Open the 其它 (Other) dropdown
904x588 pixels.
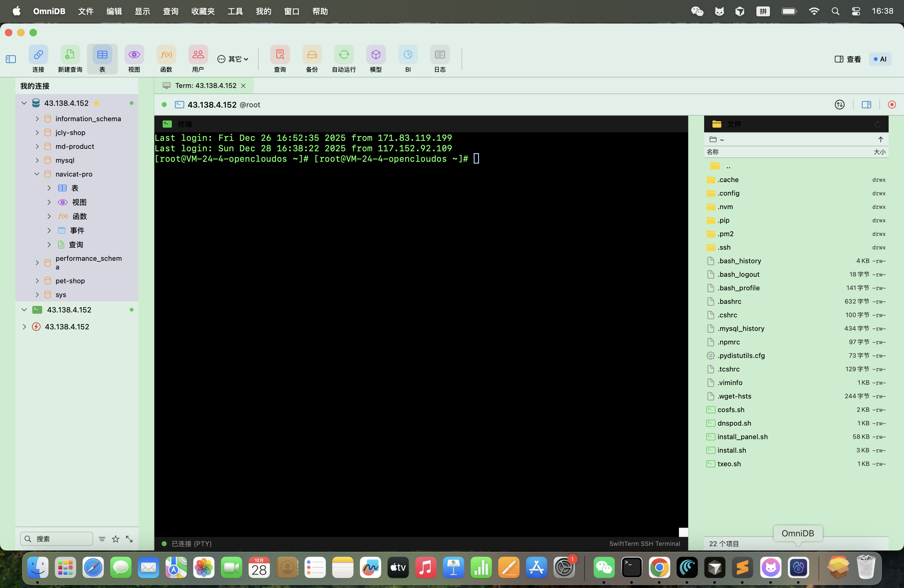pos(233,59)
